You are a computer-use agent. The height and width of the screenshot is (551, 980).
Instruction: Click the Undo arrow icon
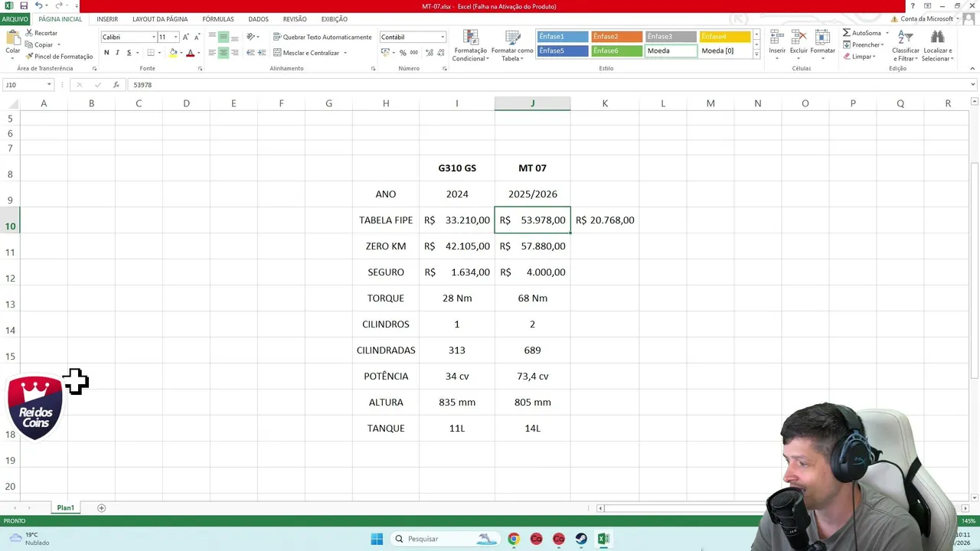pyautogui.click(x=38, y=6)
